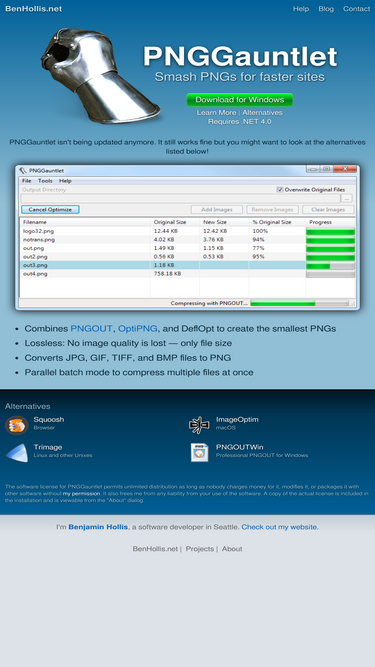375x667 pixels.
Task: Open the Tools menu in the screenshot
Action: point(45,181)
